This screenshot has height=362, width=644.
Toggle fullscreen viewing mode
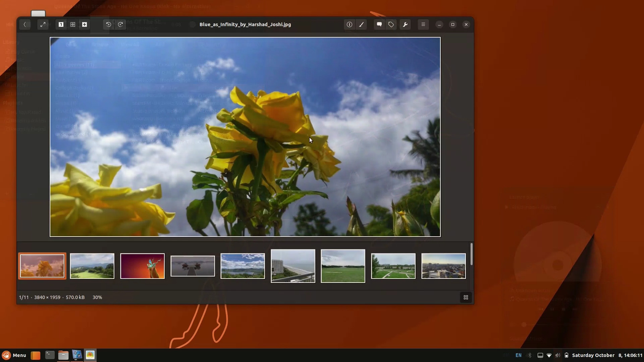43,24
